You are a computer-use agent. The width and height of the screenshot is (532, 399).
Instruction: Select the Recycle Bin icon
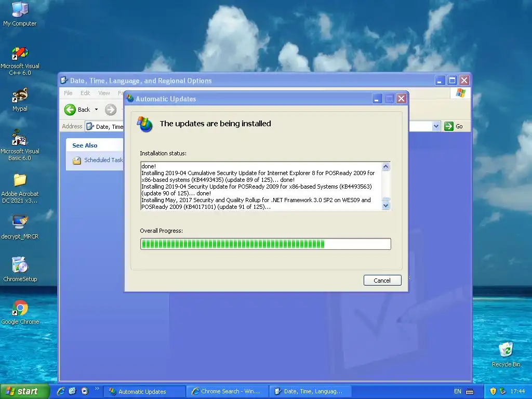506,354
